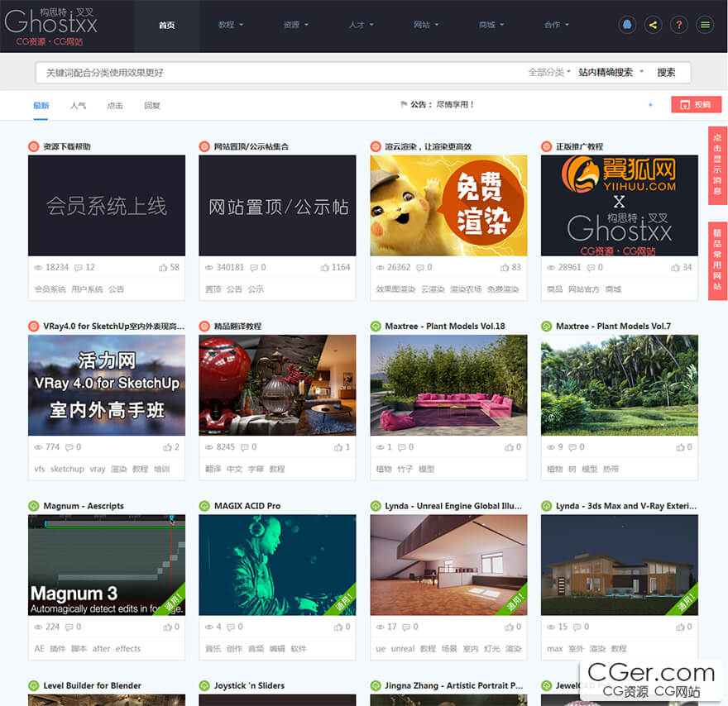728x706 pixels.
Task: Open the 站内精确搜索 search mode dropdown
Action: tap(611, 73)
